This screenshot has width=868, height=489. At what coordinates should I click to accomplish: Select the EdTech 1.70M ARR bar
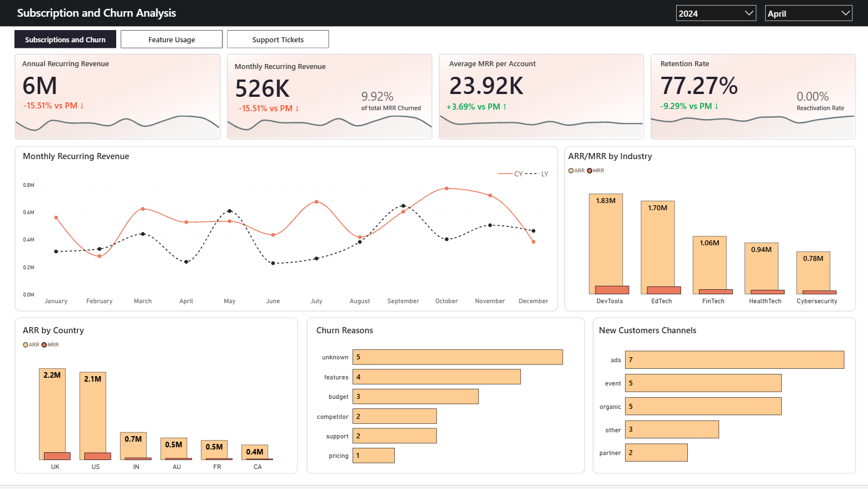coord(657,248)
